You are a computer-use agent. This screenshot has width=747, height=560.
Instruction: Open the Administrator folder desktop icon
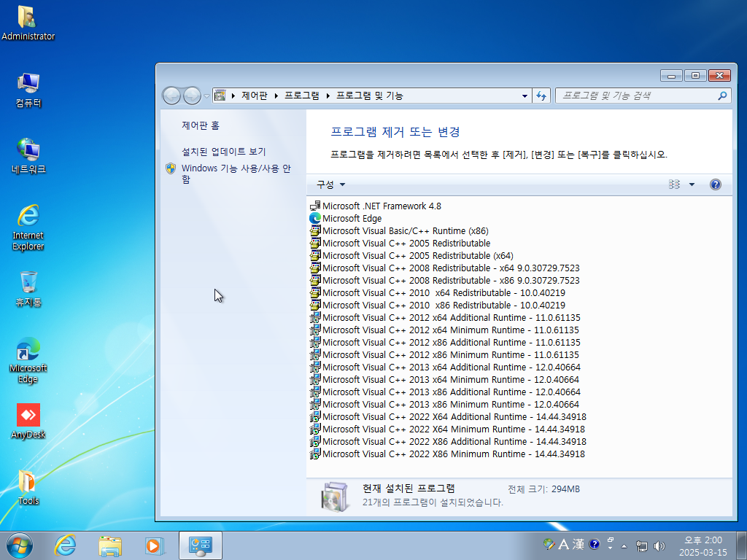(x=28, y=23)
